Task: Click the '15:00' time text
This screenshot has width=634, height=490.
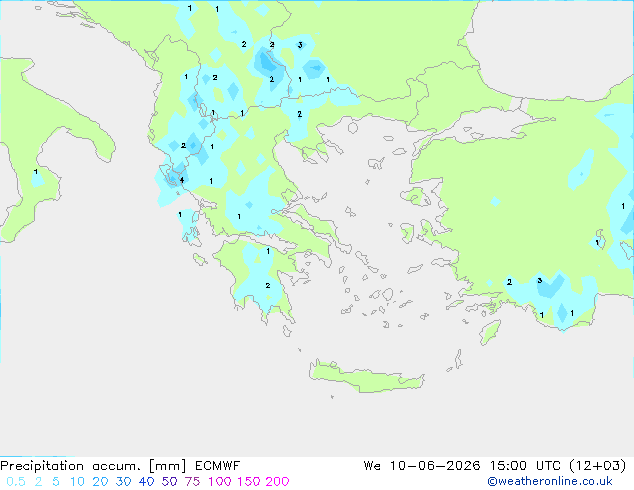Action: pos(508,466)
